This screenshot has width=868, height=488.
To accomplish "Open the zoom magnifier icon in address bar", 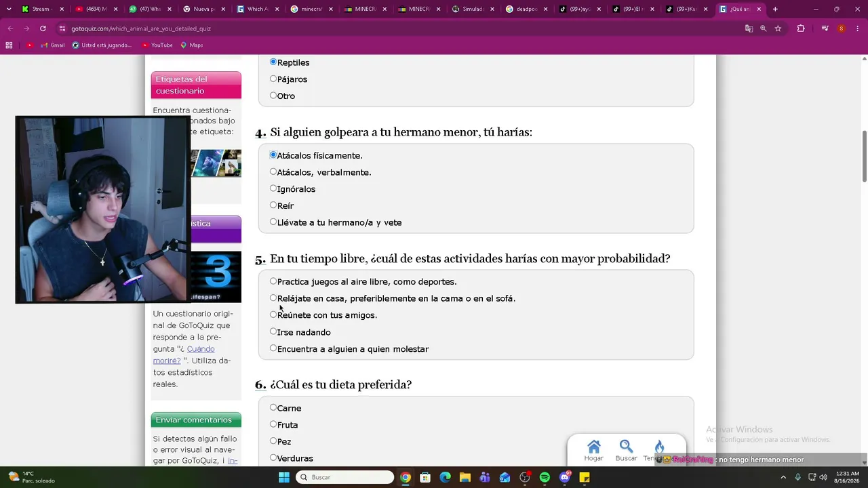I will [763, 28].
